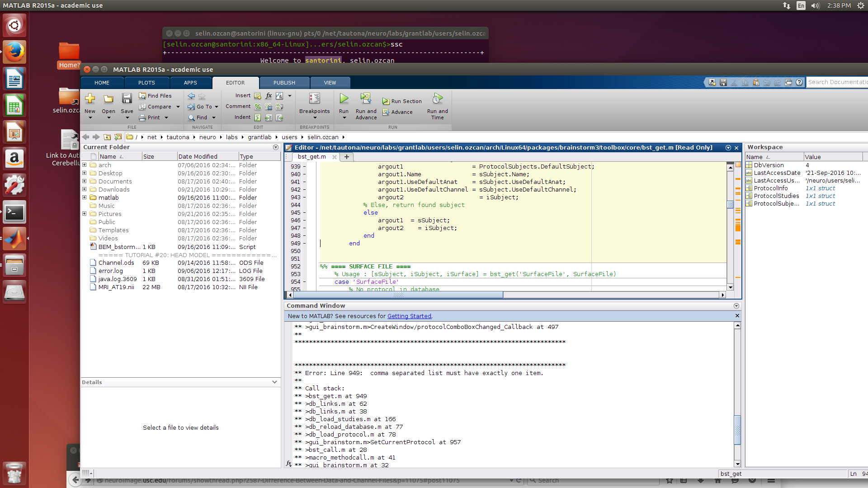Switch to the PLOTS tab
The image size is (868, 488).
pyautogui.click(x=146, y=83)
